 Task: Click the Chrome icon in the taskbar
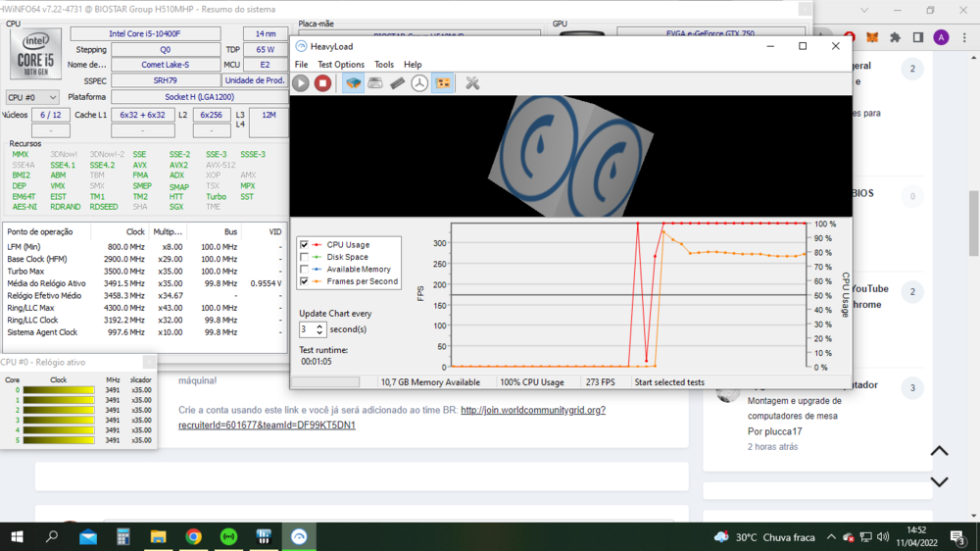[193, 537]
